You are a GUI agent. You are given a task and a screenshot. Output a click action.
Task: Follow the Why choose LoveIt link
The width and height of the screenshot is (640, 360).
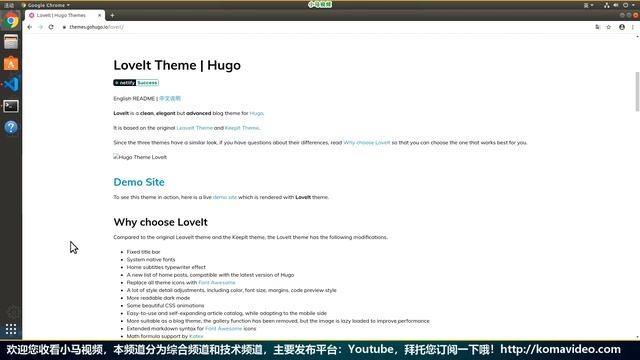367,142
